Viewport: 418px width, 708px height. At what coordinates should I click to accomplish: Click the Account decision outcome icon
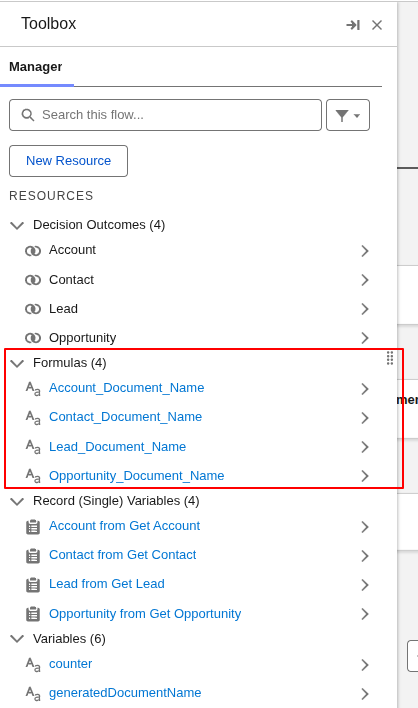click(33, 251)
